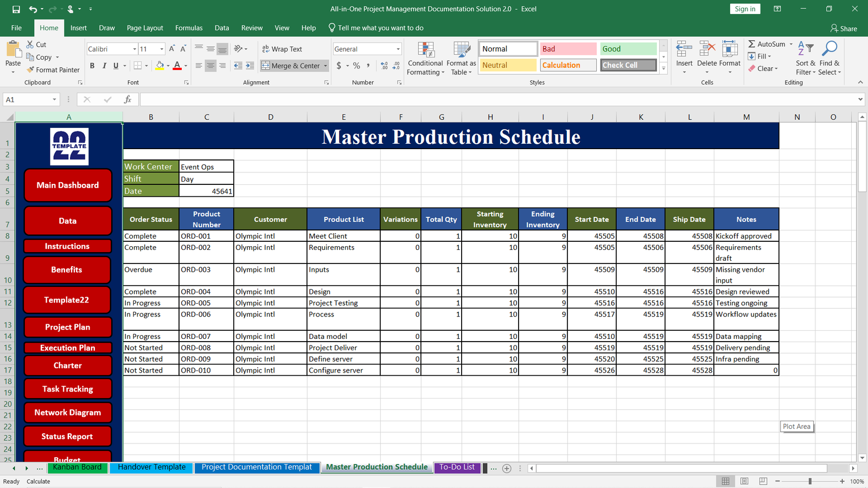Click the Format as Table icon
Viewport: 868px width, 488px height.
pyautogui.click(x=462, y=50)
